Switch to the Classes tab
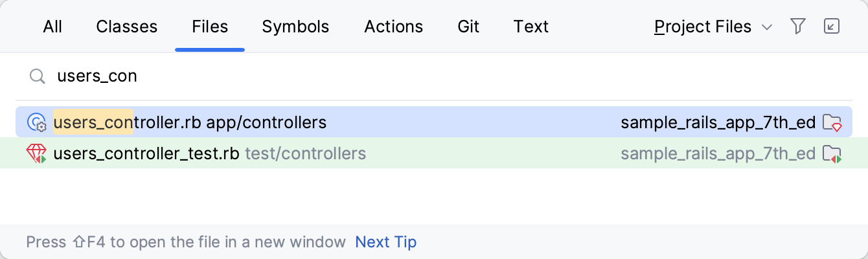Screen dimensions: 868x259 click(x=127, y=27)
